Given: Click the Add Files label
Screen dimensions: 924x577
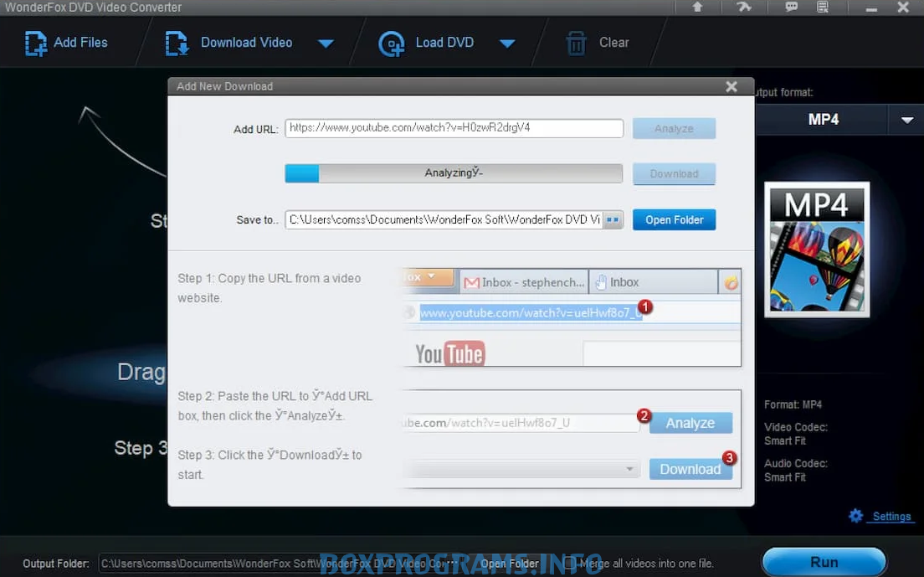Looking at the screenshot, I should coord(80,43).
